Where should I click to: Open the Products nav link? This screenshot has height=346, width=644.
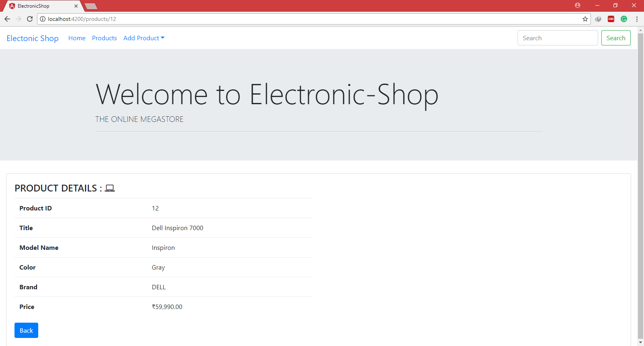tap(104, 38)
